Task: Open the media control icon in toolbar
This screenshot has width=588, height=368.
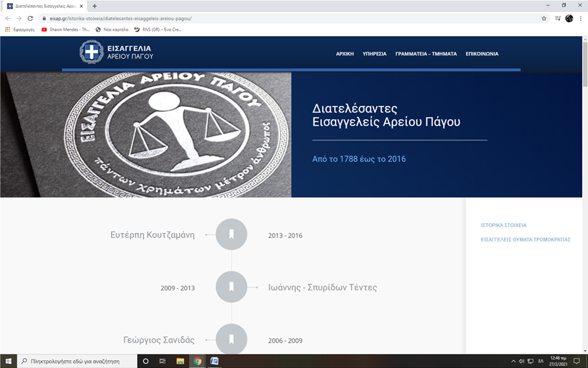Action: point(558,19)
